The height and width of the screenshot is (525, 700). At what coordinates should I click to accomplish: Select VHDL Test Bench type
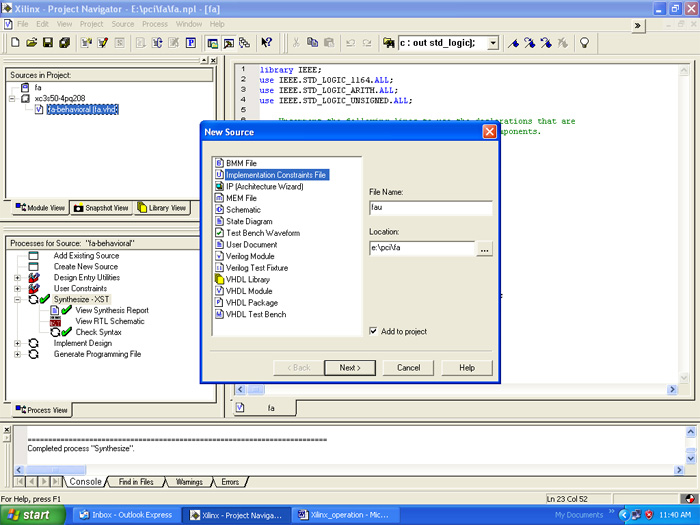256,314
